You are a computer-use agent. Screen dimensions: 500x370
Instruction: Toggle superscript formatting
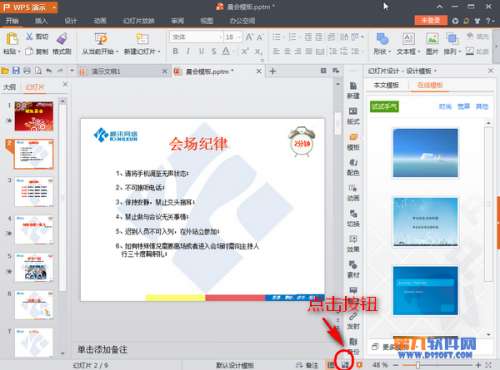pyautogui.click(x=245, y=51)
